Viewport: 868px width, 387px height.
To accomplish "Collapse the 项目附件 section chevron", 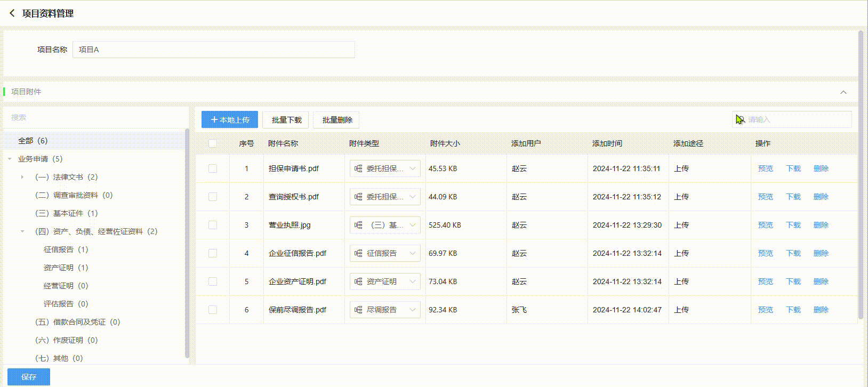I will [x=843, y=92].
